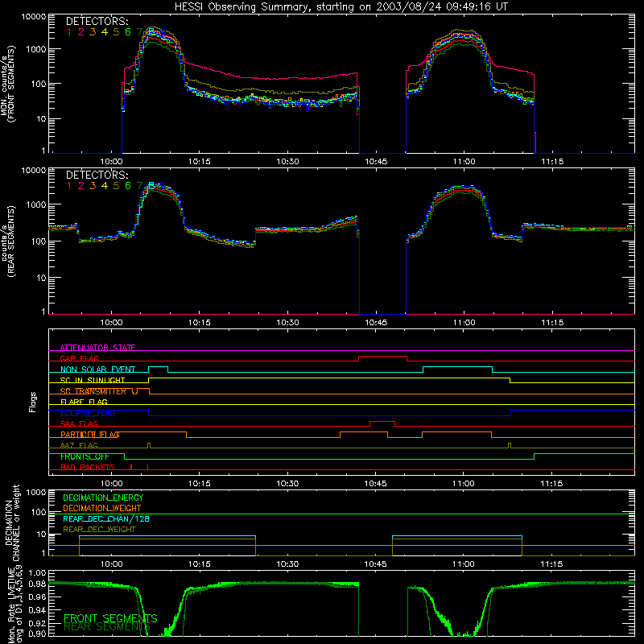Click the FRONT SEGMENTS livetime legend label
644x644 pixels.
[110, 618]
